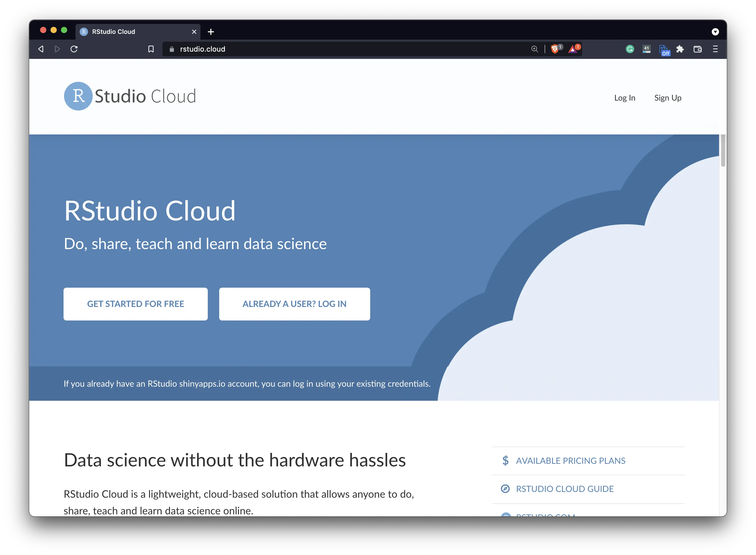Click the RStudio Cloud logo
The height and width of the screenshot is (555, 756).
click(130, 96)
